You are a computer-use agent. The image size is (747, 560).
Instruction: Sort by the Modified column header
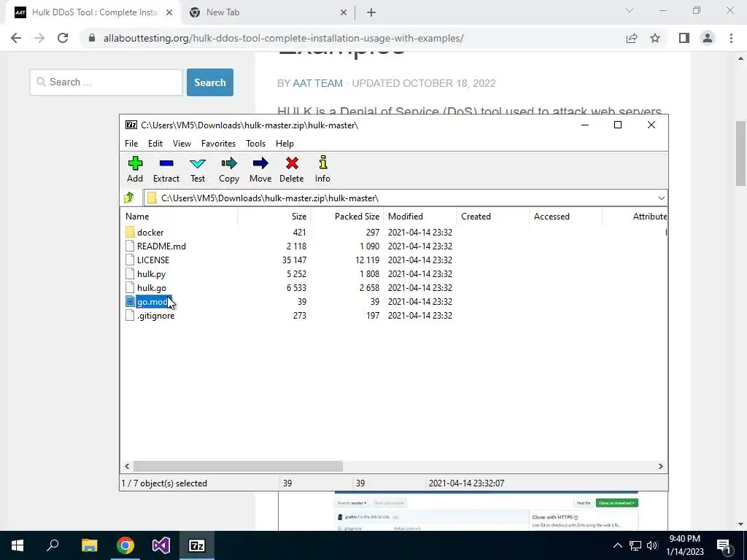[419, 216]
